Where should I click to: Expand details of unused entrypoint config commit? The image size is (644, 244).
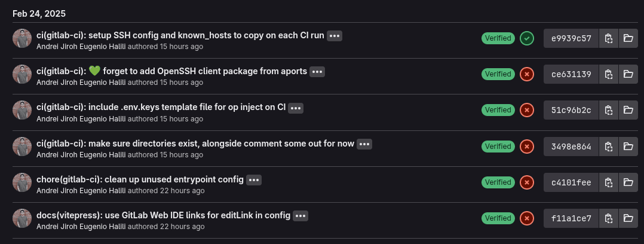[x=254, y=179]
